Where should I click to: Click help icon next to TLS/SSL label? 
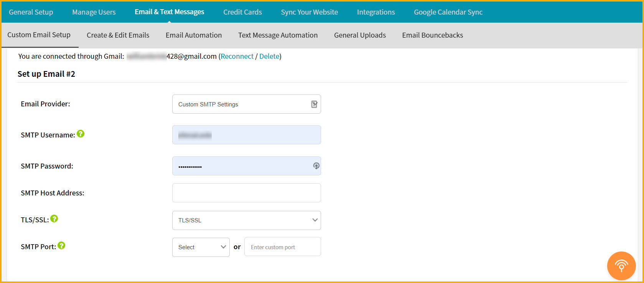[54, 218]
